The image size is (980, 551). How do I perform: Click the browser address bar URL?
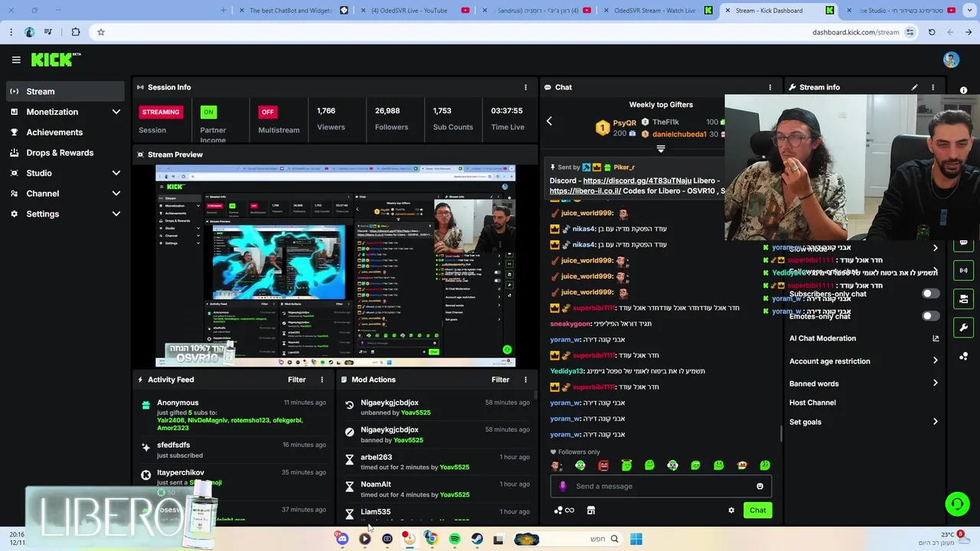tap(855, 32)
